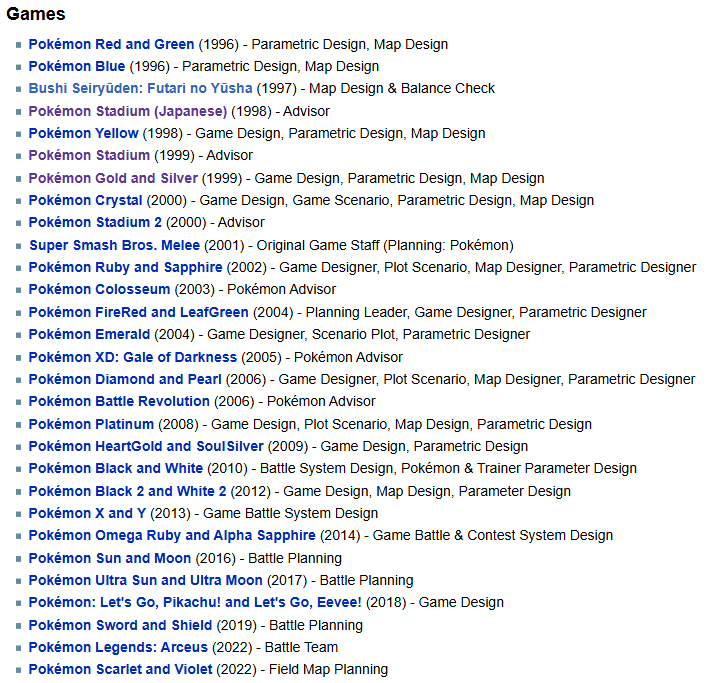Click 'Game Design, Map Design, Parameter Design' text
This screenshot has width=716, height=683.
tap(427, 491)
